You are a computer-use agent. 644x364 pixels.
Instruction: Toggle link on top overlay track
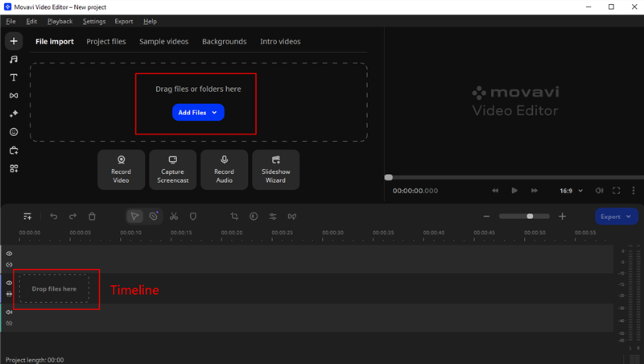[x=9, y=265]
